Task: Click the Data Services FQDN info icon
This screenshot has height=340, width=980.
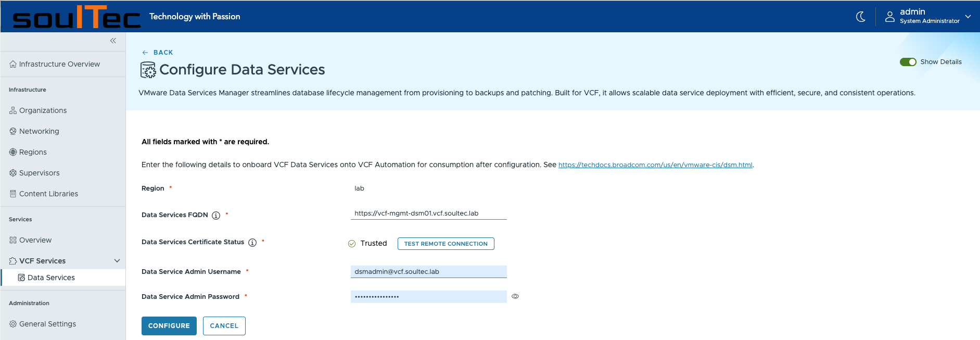Action: tap(216, 216)
